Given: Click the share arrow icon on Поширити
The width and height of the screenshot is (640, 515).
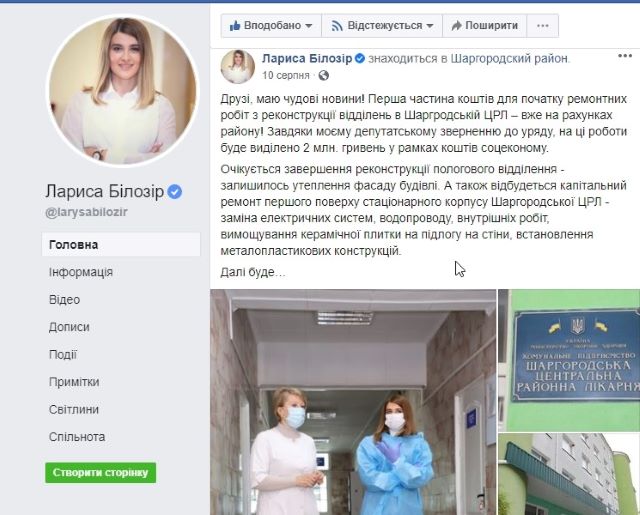Looking at the screenshot, I should [456, 26].
